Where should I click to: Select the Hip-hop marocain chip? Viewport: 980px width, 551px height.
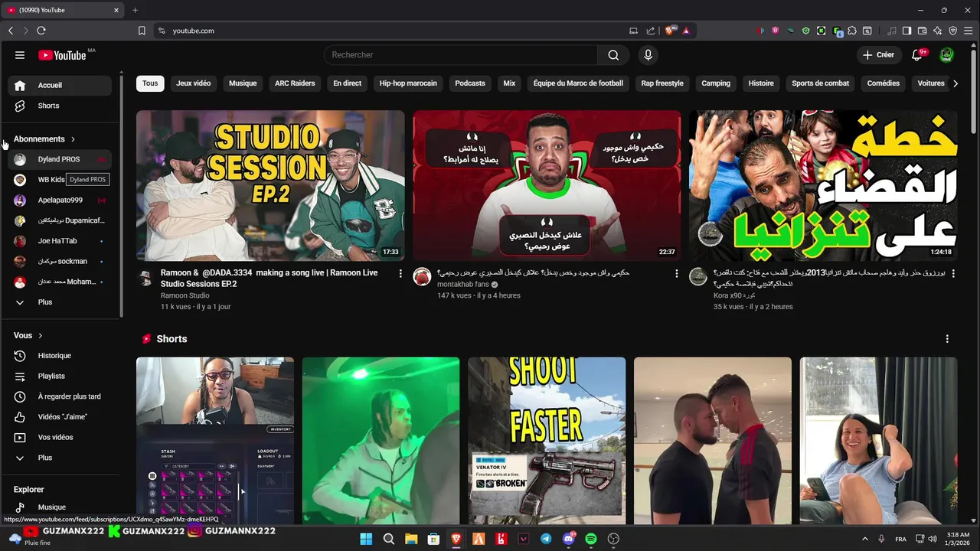pos(408,83)
